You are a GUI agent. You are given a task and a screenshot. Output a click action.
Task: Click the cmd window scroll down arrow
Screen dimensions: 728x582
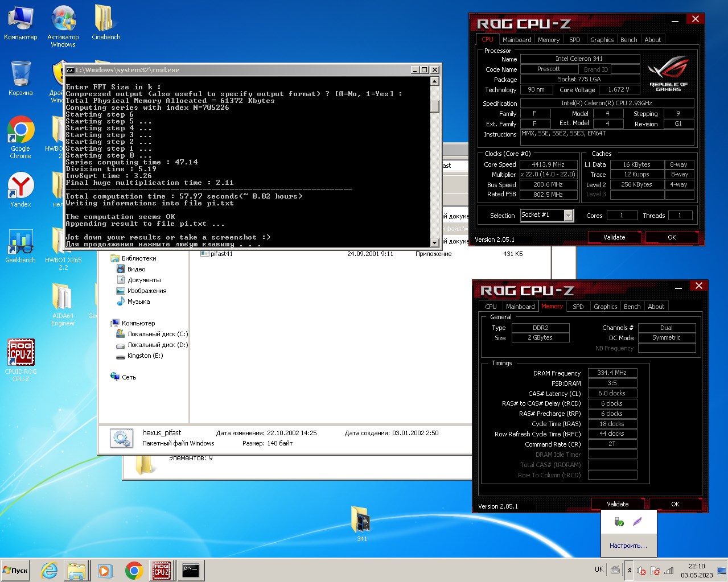coord(435,242)
